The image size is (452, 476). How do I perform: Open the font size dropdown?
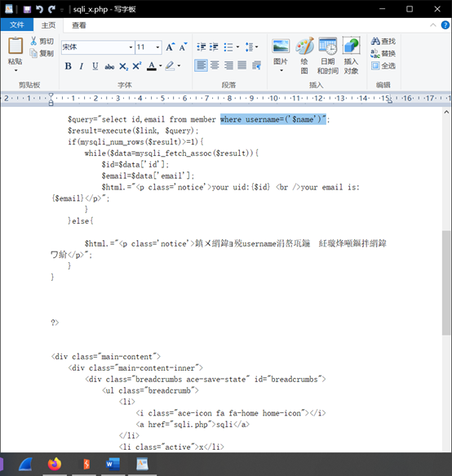coord(157,47)
